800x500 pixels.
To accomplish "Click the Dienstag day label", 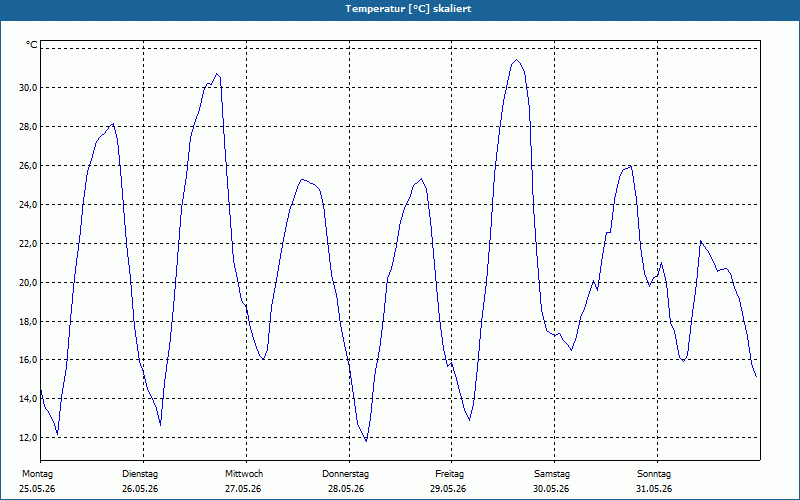I will 140,474.
